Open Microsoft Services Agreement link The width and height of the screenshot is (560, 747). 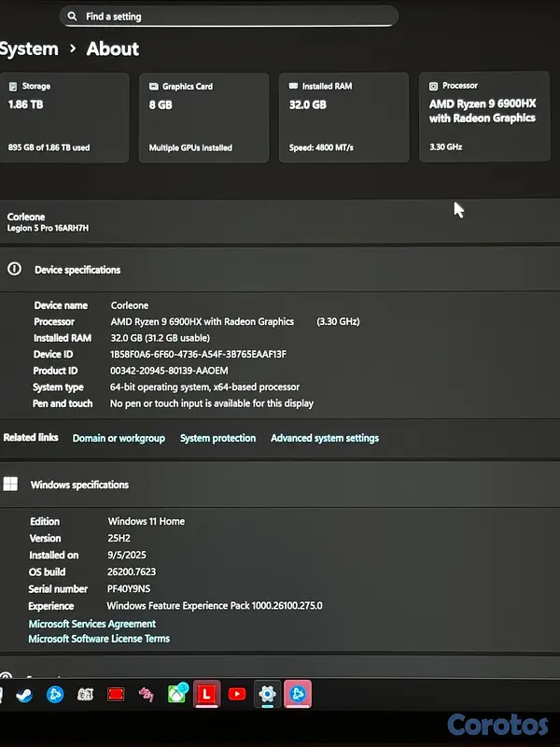coord(91,624)
